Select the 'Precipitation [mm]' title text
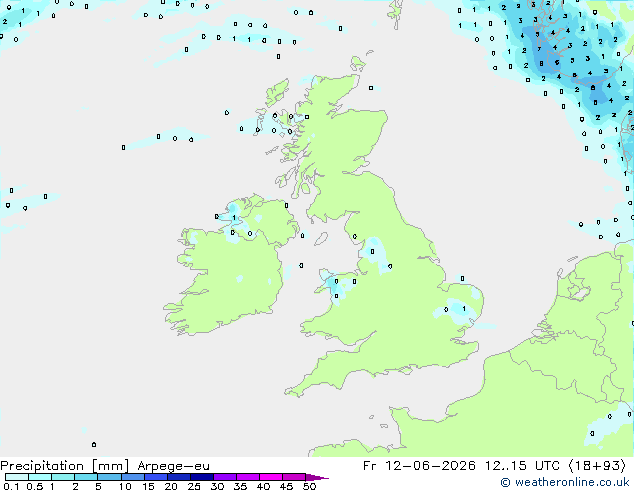The height and width of the screenshot is (490, 634). click(x=64, y=466)
